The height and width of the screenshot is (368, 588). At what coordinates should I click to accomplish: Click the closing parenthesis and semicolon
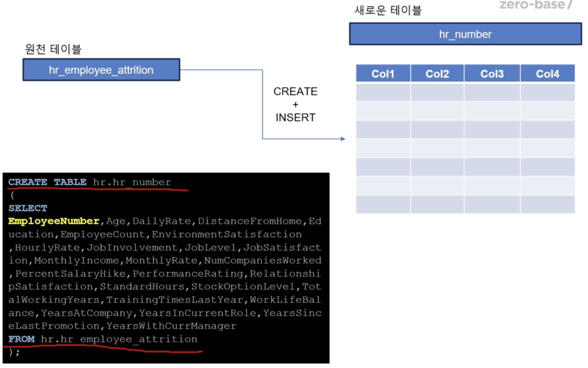click(14, 352)
